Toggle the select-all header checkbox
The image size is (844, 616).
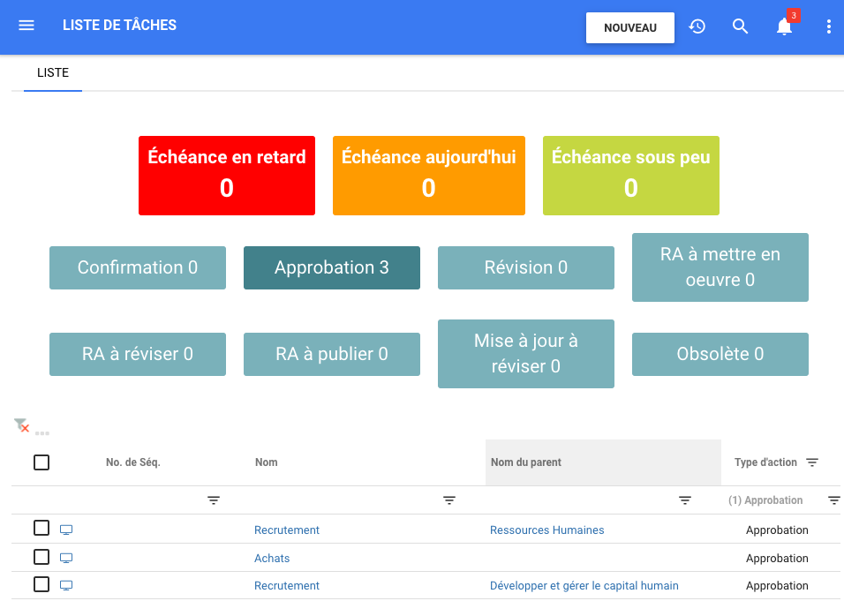point(41,462)
